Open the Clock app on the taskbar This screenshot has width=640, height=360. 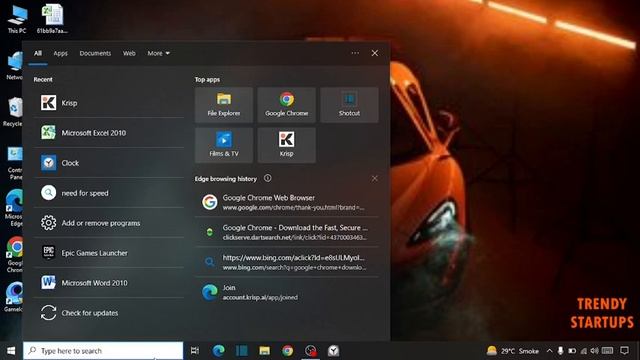(333, 351)
